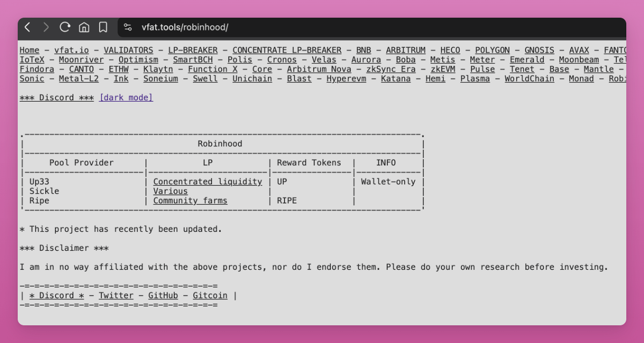
Task: Open the Metis chain link
Action: 443,60
